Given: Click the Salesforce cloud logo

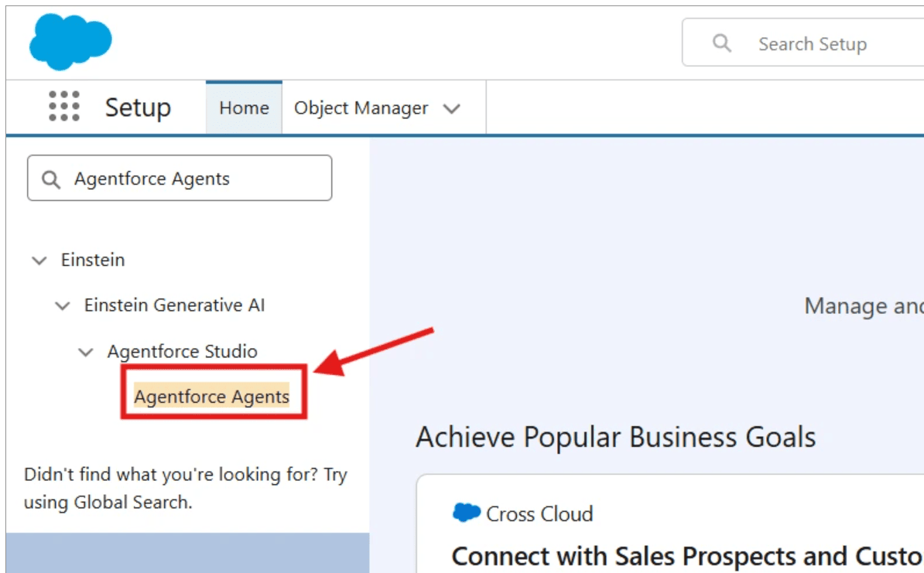Looking at the screenshot, I should point(70,42).
